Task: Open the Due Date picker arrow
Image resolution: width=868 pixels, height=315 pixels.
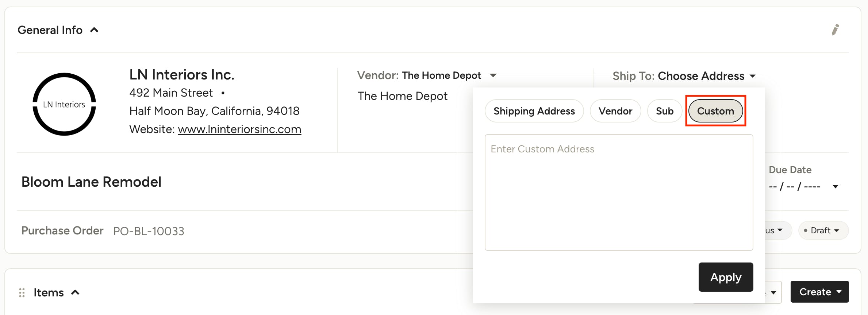Action: pos(835,187)
